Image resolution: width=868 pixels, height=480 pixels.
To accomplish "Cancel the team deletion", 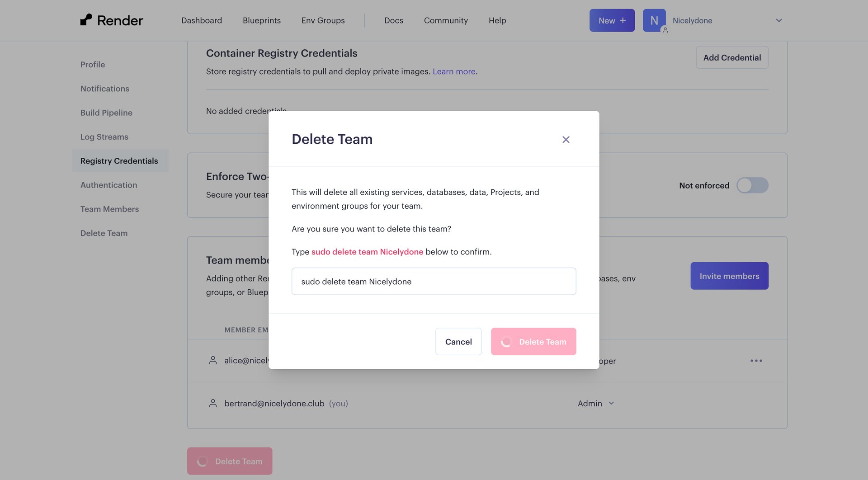I will 458,341.
